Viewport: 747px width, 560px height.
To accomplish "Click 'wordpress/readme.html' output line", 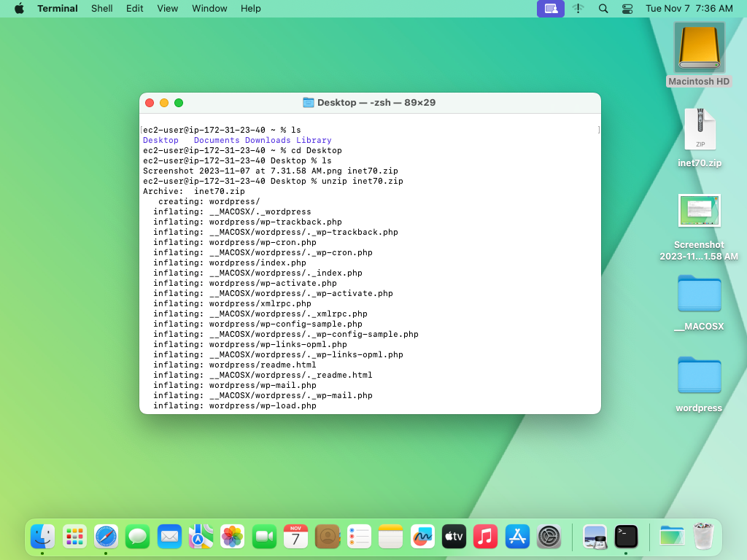I will 235,365.
